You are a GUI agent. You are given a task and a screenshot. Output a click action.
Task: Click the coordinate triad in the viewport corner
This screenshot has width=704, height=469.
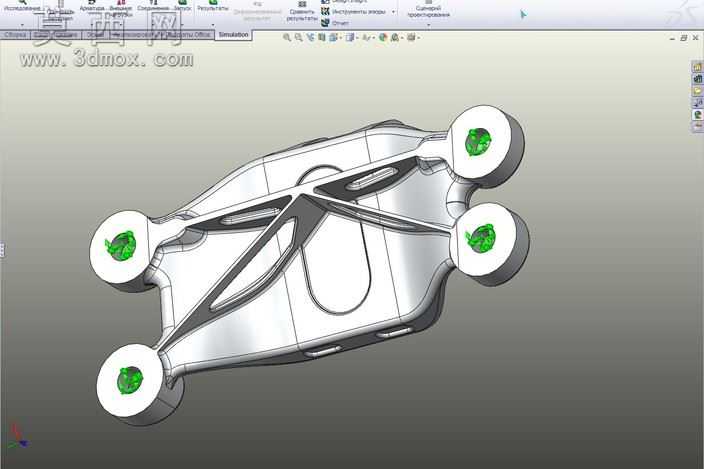(x=18, y=435)
